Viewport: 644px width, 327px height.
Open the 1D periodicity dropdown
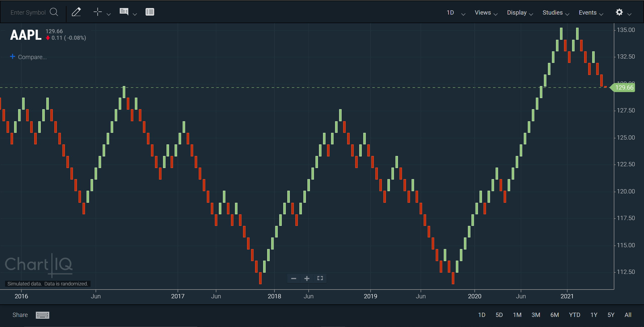pos(456,13)
